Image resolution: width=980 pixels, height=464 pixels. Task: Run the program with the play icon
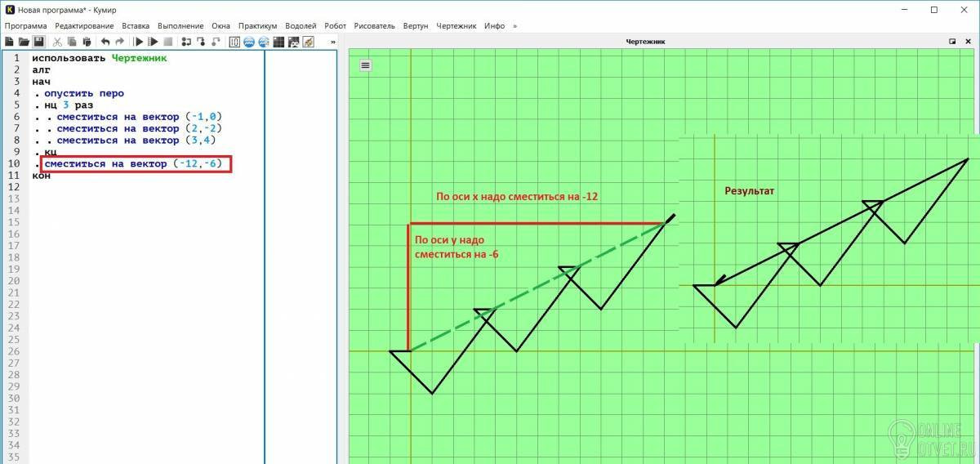click(x=138, y=41)
